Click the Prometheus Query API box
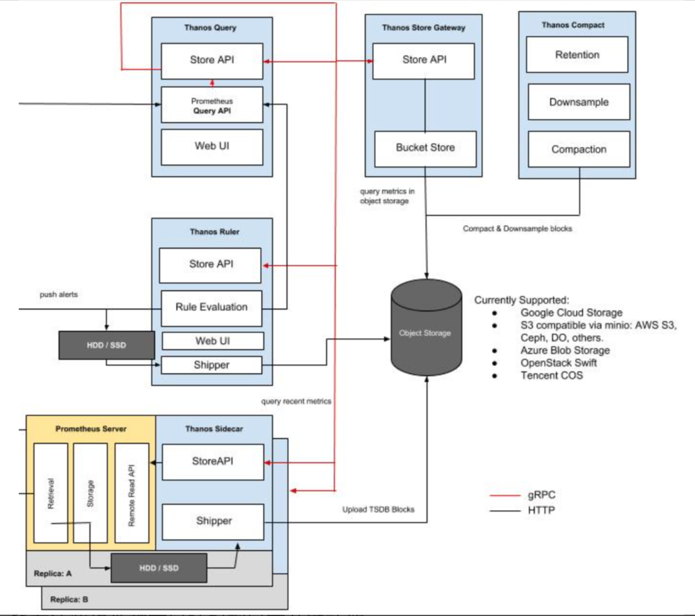 pos(211,105)
